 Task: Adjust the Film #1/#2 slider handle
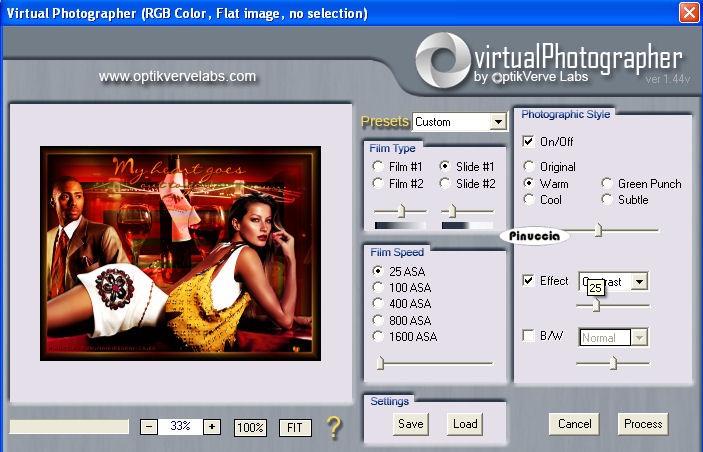pos(401,210)
